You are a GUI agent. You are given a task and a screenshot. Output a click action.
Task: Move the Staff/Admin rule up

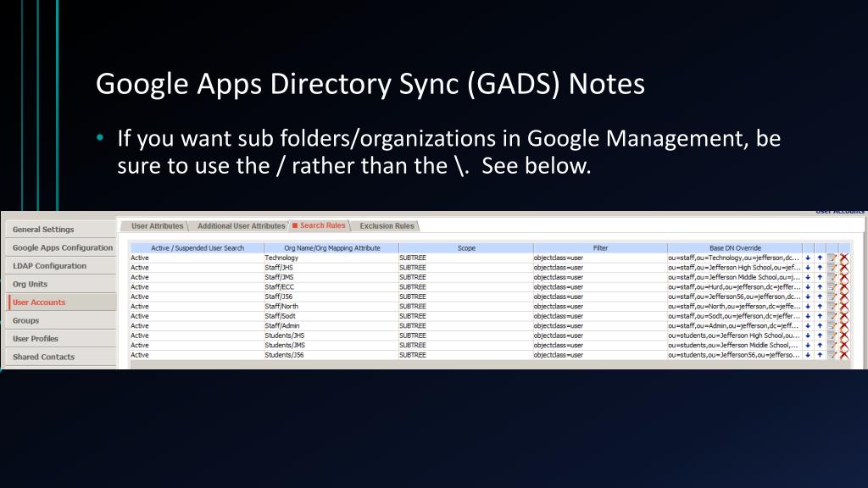tap(820, 326)
